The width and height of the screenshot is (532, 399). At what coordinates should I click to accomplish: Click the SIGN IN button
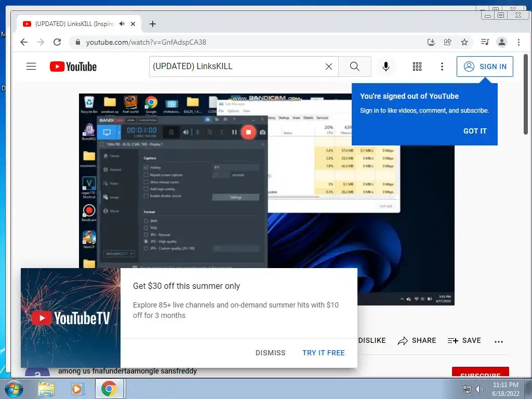point(485,66)
